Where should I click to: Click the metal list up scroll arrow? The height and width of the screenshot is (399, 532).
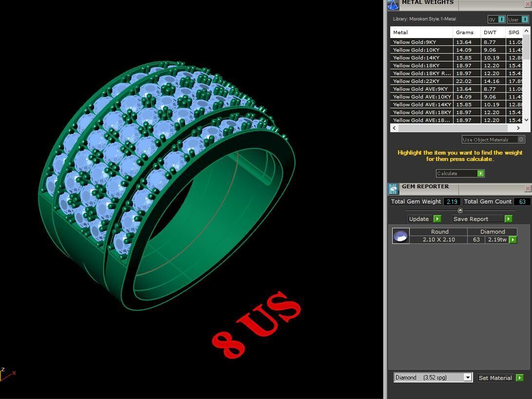[x=526, y=31]
